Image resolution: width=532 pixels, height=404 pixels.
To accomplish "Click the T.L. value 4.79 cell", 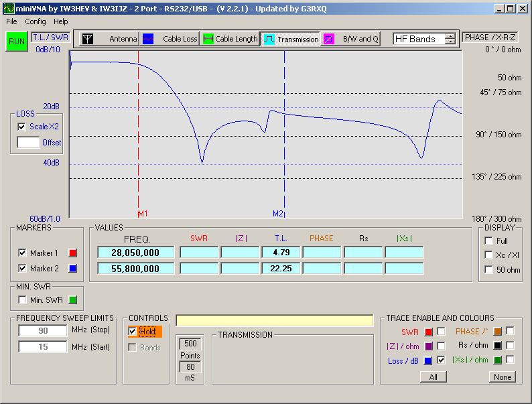I will [281, 253].
